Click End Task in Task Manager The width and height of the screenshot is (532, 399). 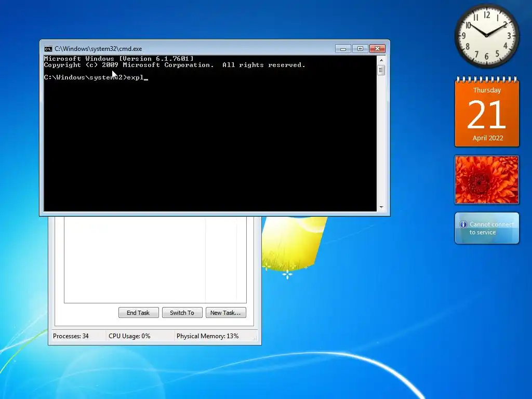[x=138, y=312]
